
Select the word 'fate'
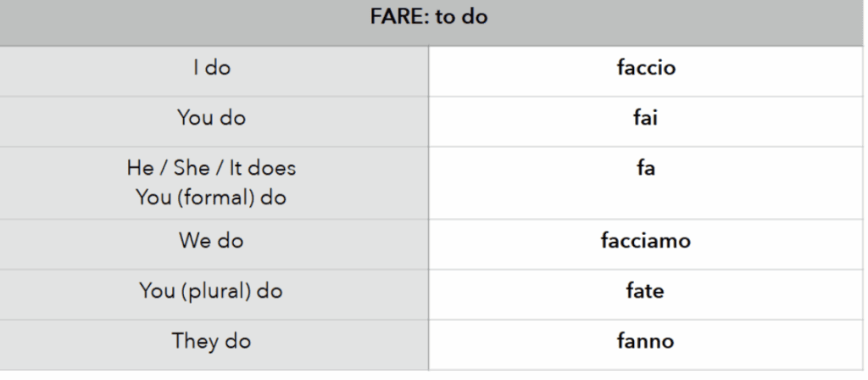646,291
